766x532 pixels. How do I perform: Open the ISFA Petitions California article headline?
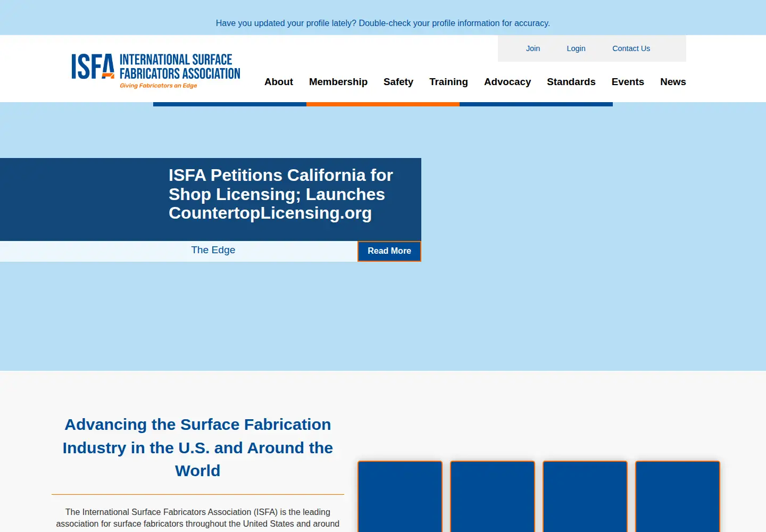click(281, 194)
